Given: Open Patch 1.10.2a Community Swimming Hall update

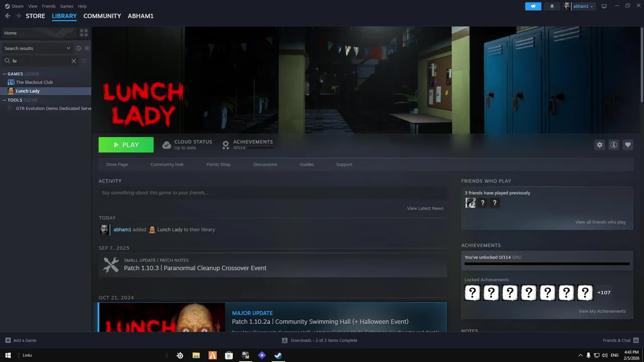Looking at the screenshot, I should [272, 317].
